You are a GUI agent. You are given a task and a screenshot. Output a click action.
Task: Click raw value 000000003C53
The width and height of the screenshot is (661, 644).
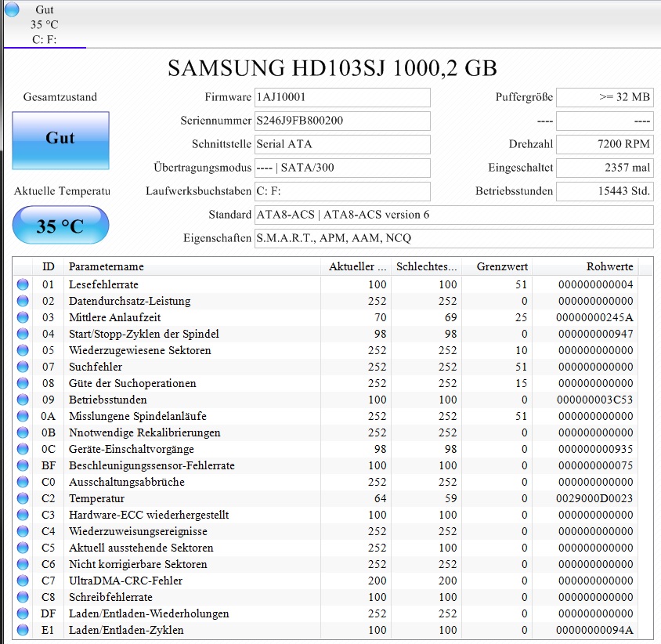pyautogui.click(x=594, y=400)
